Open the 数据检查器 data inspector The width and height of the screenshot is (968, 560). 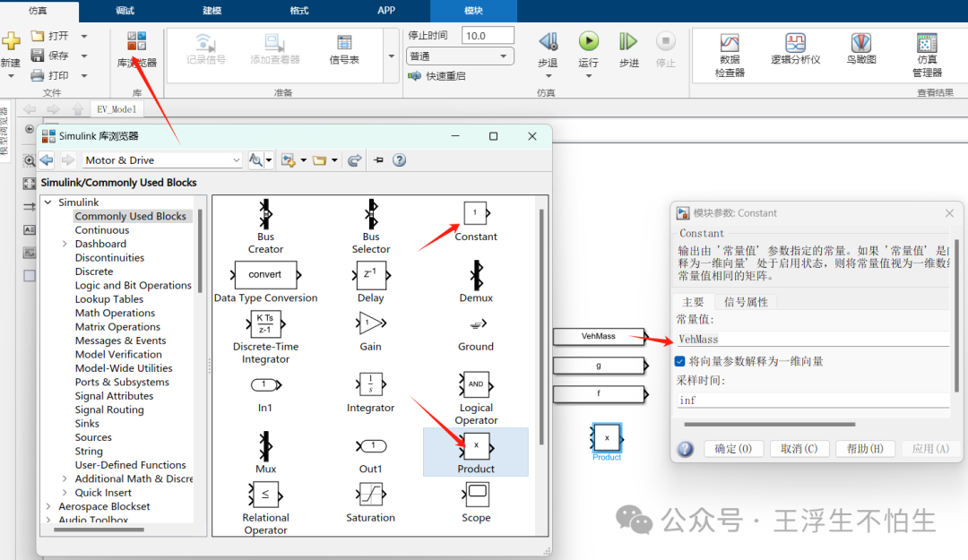730,44
